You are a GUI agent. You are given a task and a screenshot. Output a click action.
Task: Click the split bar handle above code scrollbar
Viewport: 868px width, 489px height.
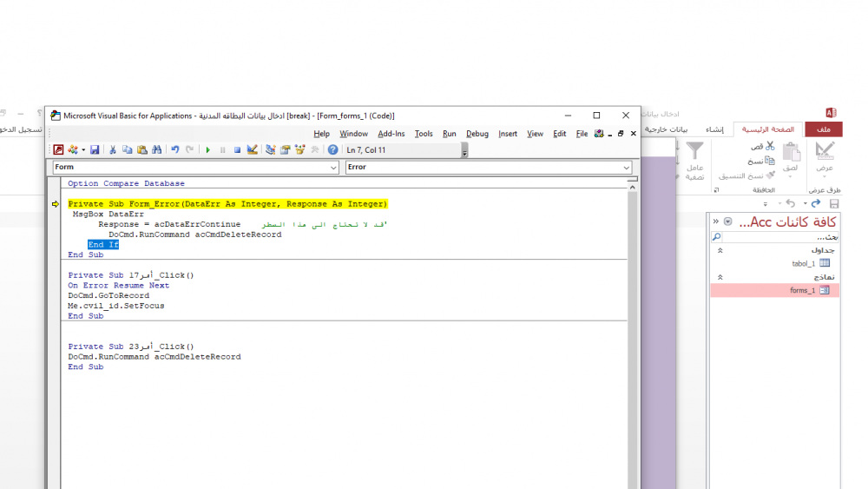tap(632, 180)
